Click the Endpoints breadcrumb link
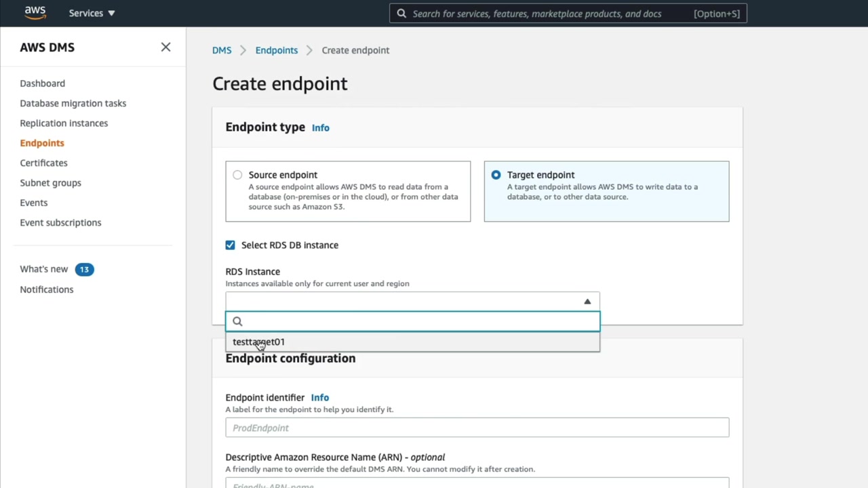868x488 pixels. coord(276,50)
